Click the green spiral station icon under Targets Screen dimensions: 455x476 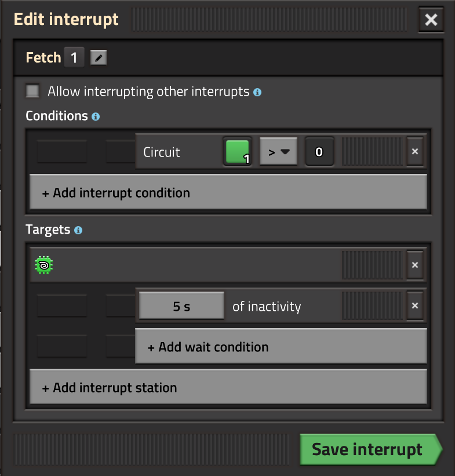tap(43, 265)
